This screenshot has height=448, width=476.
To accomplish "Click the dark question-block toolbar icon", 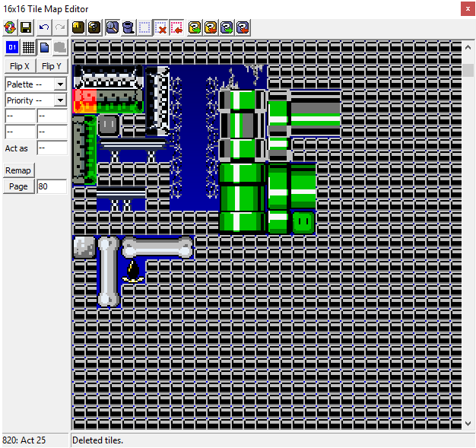I will click(x=94, y=27).
